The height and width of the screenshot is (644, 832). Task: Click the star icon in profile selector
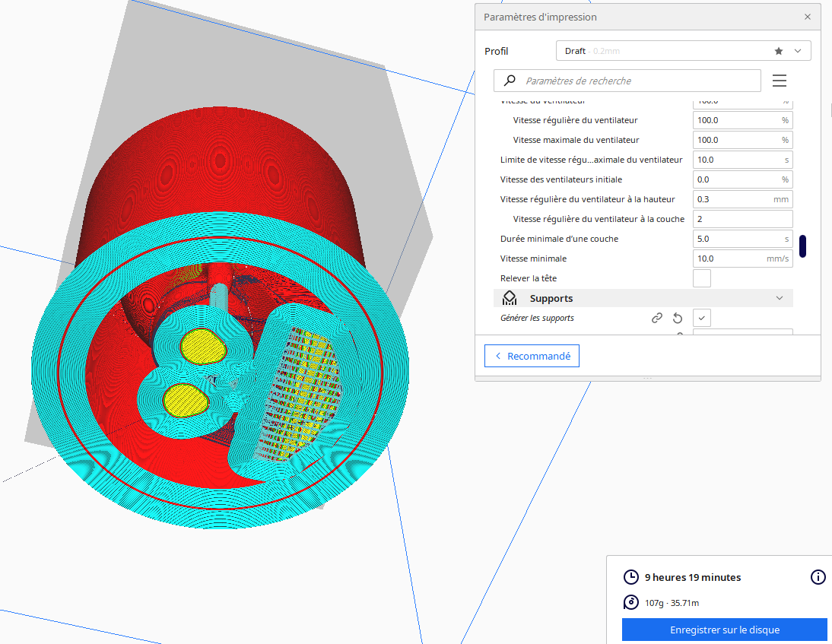[779, 51]
